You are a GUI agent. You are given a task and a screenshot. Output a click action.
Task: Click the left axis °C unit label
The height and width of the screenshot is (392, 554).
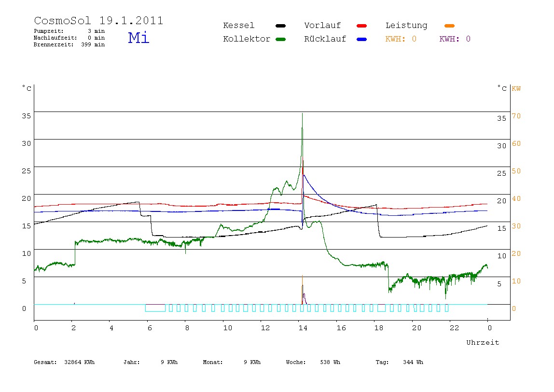pos(27,88)
